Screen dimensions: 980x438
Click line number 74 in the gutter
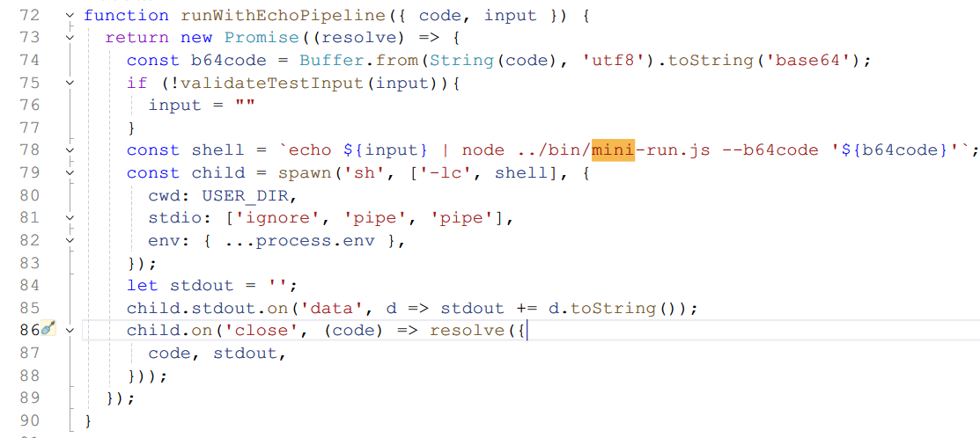29,61
